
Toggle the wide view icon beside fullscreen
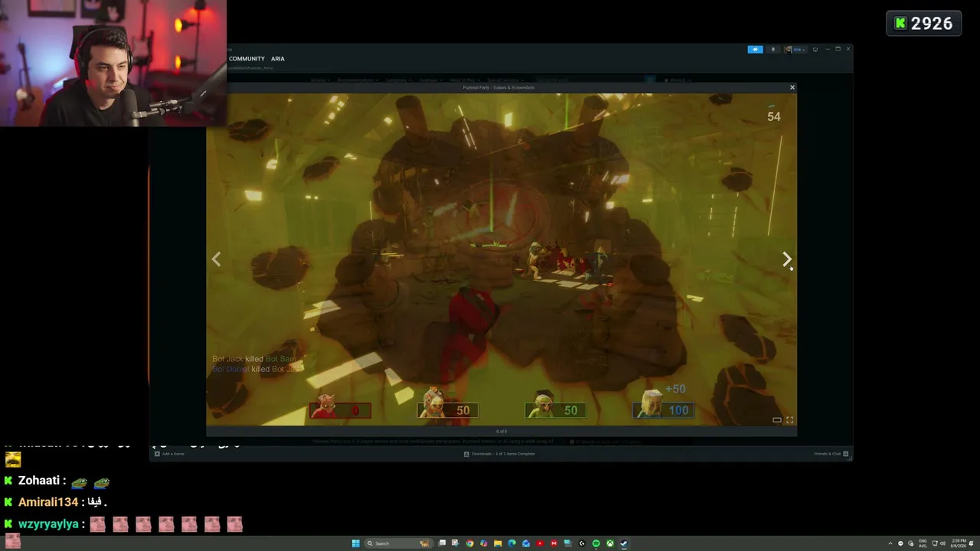(777, 419)
